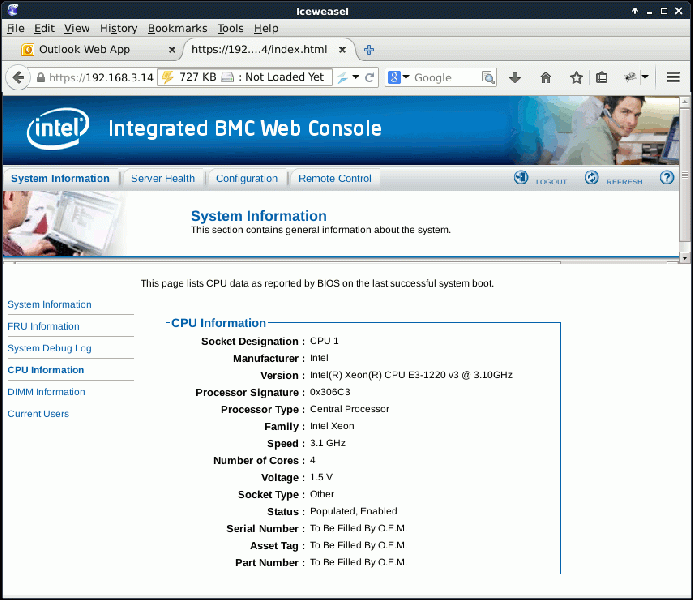Go back with the browser back arrow
The height and width of the screenshot is (600, 693).
pyautogui.click(x=18, y=78)
